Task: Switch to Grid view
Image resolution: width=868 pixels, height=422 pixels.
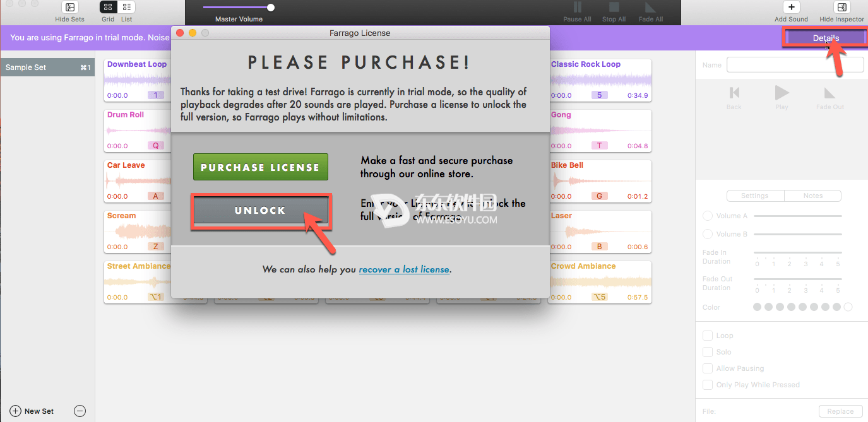Action: click(109, 8)
